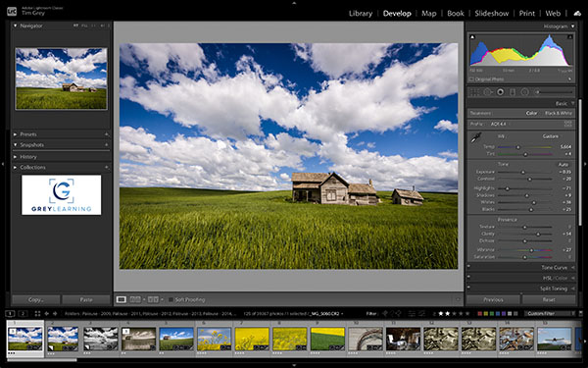This screenshot has width=588, height=368.
Task: Adjust the Exposure slider
Action: (524, 172)
